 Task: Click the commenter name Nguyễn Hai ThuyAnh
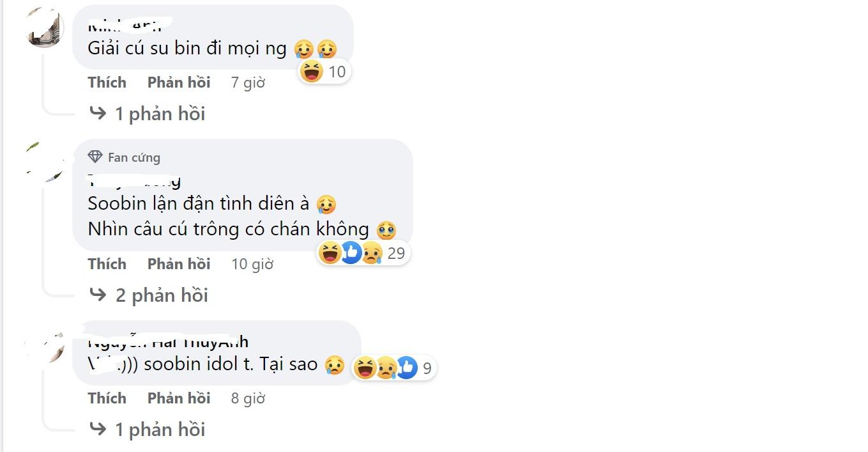167,341
